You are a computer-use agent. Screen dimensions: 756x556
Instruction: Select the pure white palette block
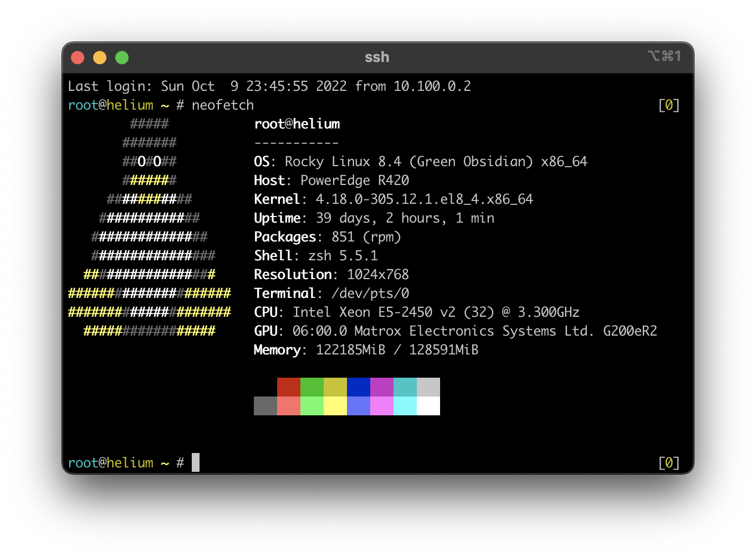(x=428, y=406)
